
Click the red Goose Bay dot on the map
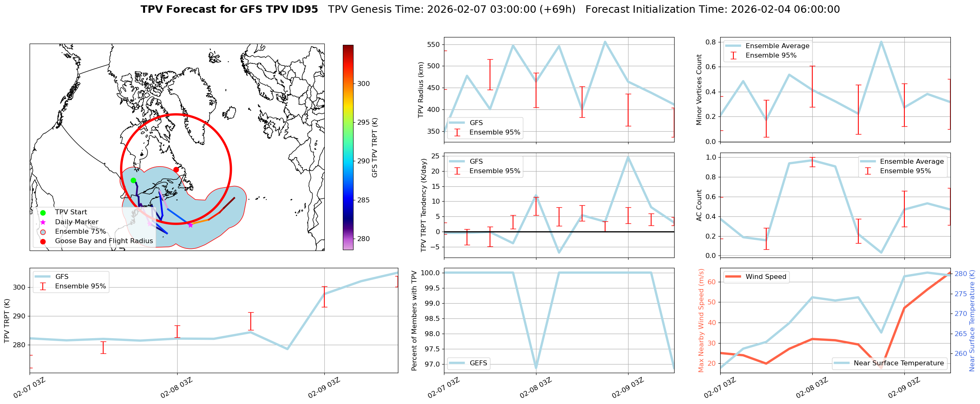pyautogui.click(x=176, y=169)
